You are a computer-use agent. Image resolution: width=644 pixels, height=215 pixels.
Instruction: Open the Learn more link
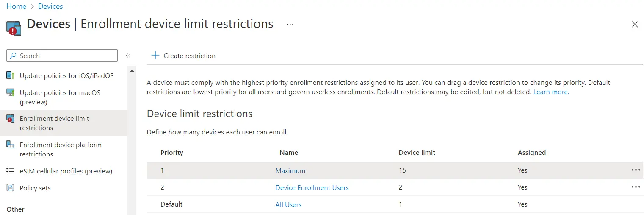tap(551, 92)
